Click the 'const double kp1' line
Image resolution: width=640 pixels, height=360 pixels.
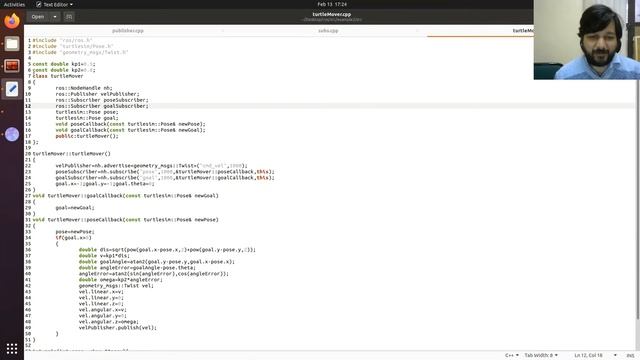pyautogui.click(x=64, y=64)
